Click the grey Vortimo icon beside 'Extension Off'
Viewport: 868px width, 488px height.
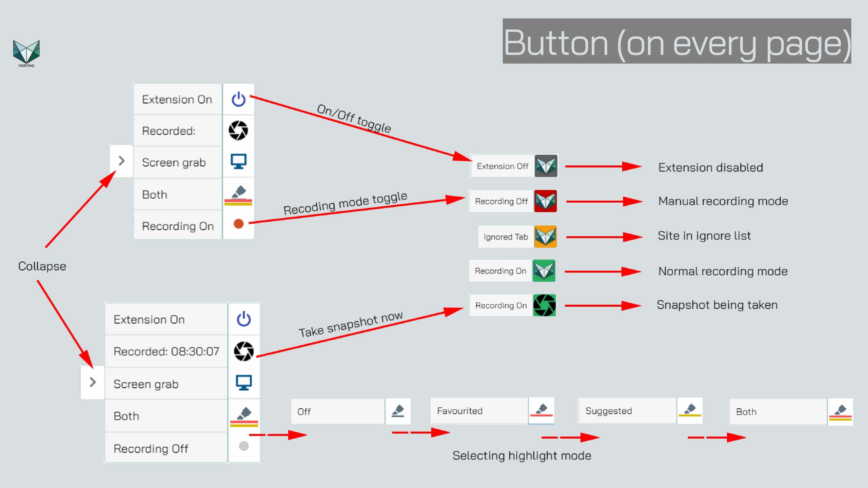pyautogui.click(x=546, y=166)
